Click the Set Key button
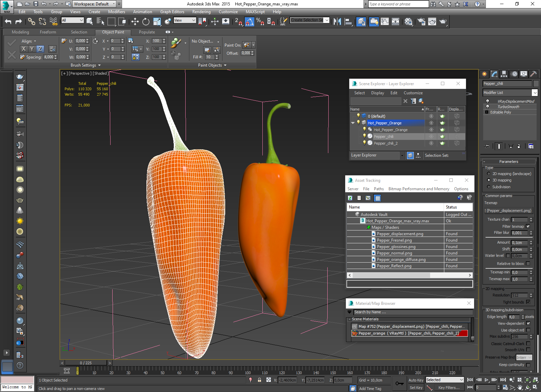This screenshot has width=541, height=392. [x=416, y=388]
